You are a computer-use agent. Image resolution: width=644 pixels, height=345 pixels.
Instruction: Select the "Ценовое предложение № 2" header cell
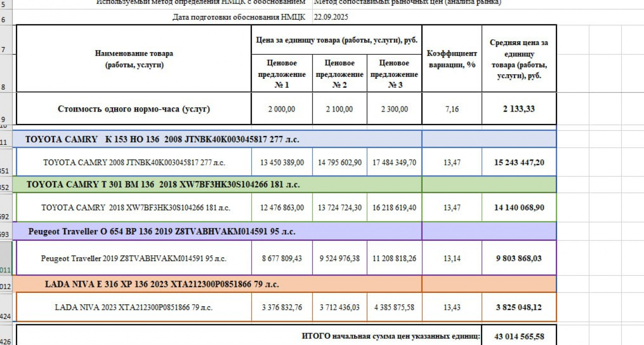(x=339, y=74)
